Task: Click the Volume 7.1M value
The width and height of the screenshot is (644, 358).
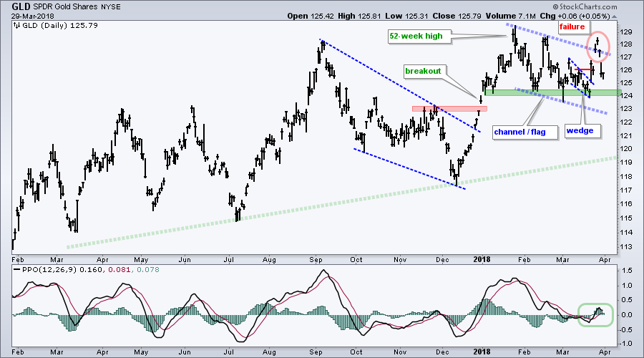Action: (x=510, y=16)
